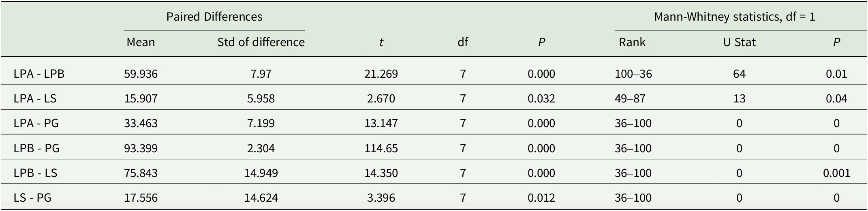Click the P value 0.032
The height and width of the screenshot is (211, 868).
coord(541,98)
